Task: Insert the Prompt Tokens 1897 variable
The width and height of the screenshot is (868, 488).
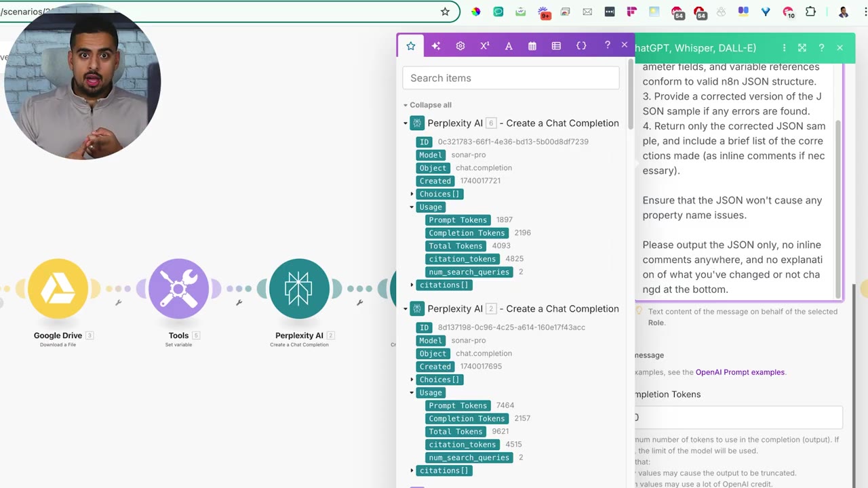Action: (458, 220)
